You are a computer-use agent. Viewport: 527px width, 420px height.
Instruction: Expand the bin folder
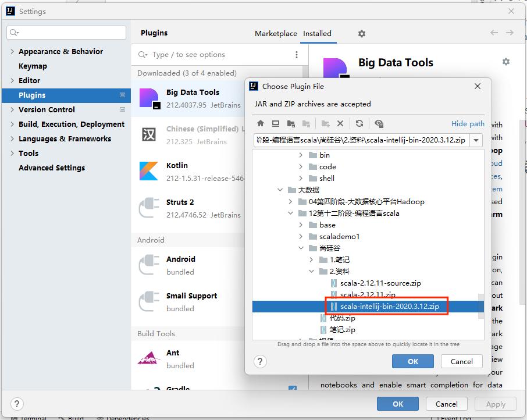(x=301, y=155)
